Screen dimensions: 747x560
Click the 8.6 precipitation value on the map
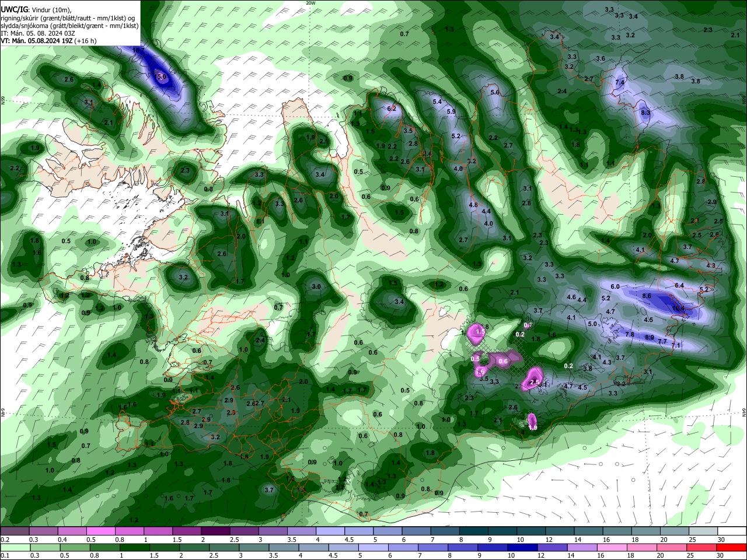647,296
